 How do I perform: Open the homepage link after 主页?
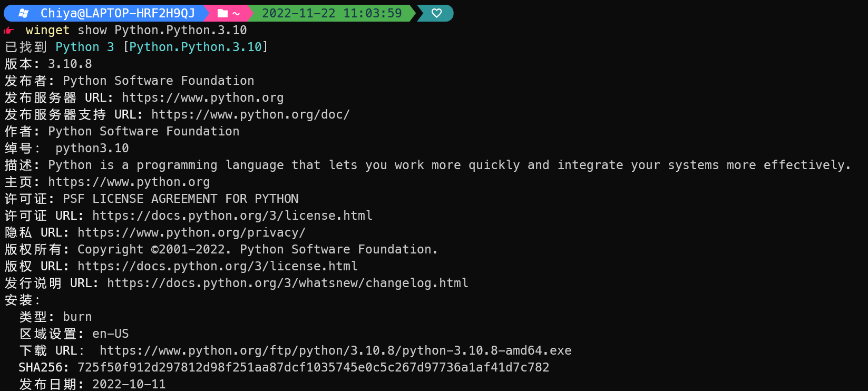point(129,182)
